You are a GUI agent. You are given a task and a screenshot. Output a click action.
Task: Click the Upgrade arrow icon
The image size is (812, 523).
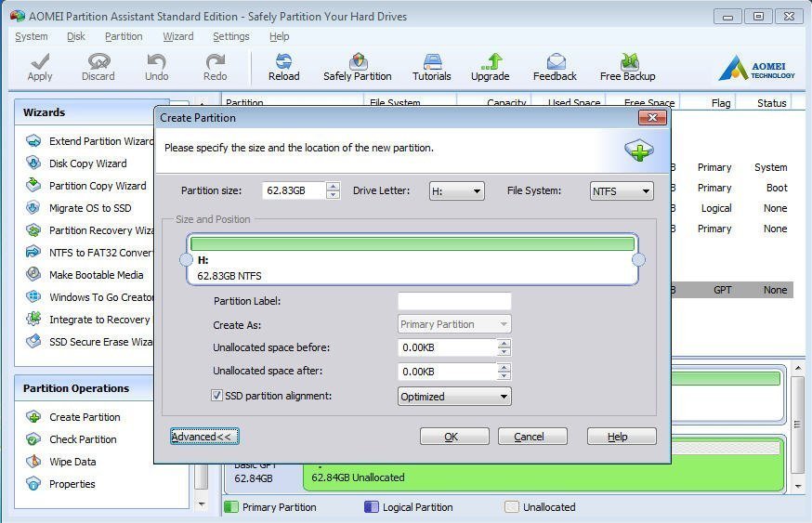[x=491, y=61]
